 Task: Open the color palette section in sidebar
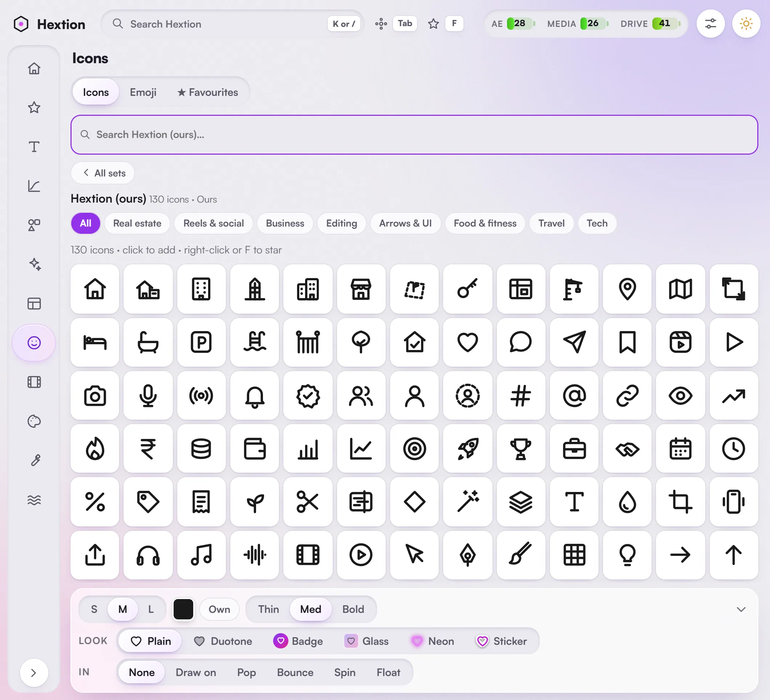(34, 421)
